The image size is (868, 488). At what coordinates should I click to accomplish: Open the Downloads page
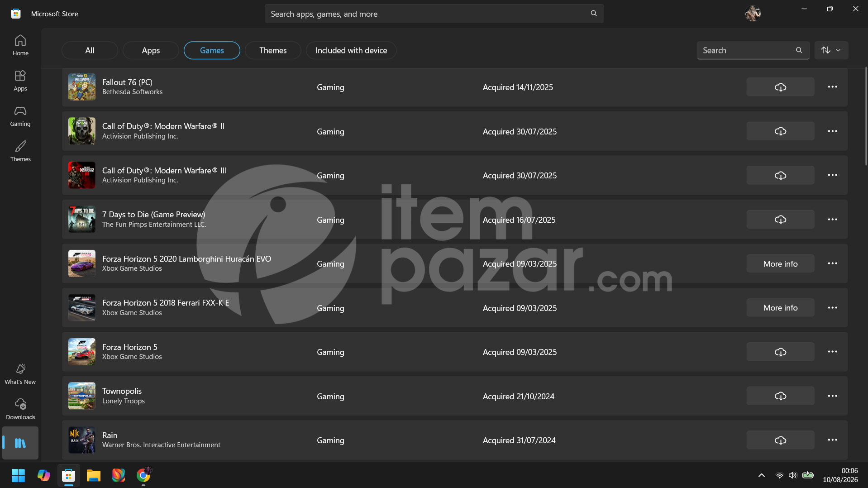coord(20,409)
